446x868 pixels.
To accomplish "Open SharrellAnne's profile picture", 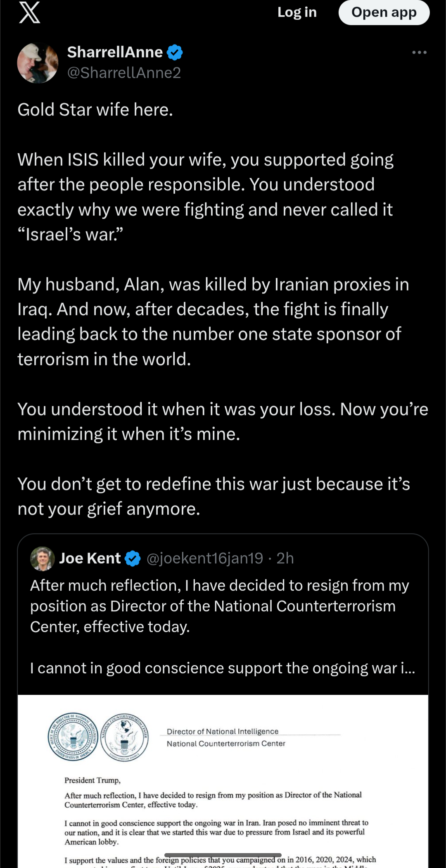I will click(38, 63).
